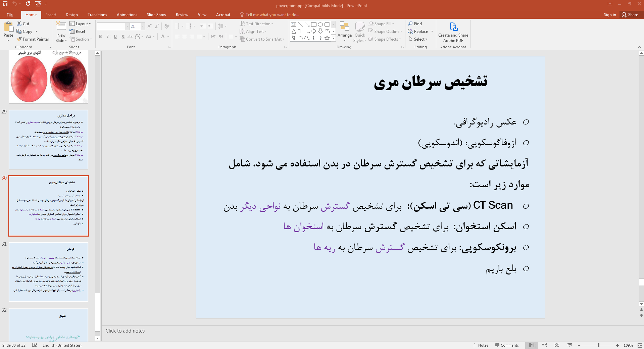Image resolution: width=644 pixels, height=349 pixels.
Task: Save the presentation from the quick access toolbar
Action: 5,4
